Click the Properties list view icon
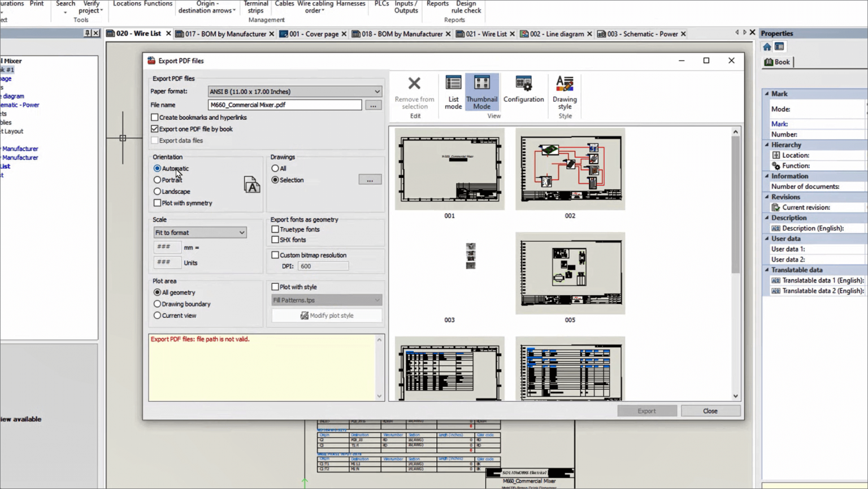The width and height of the screenshot is (868, 489). (779, 47)
